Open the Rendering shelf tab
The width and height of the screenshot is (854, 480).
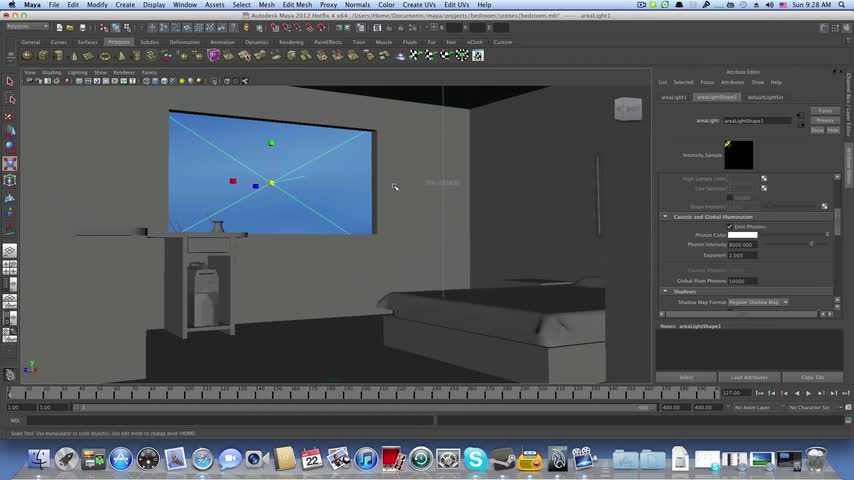point(291,42)
